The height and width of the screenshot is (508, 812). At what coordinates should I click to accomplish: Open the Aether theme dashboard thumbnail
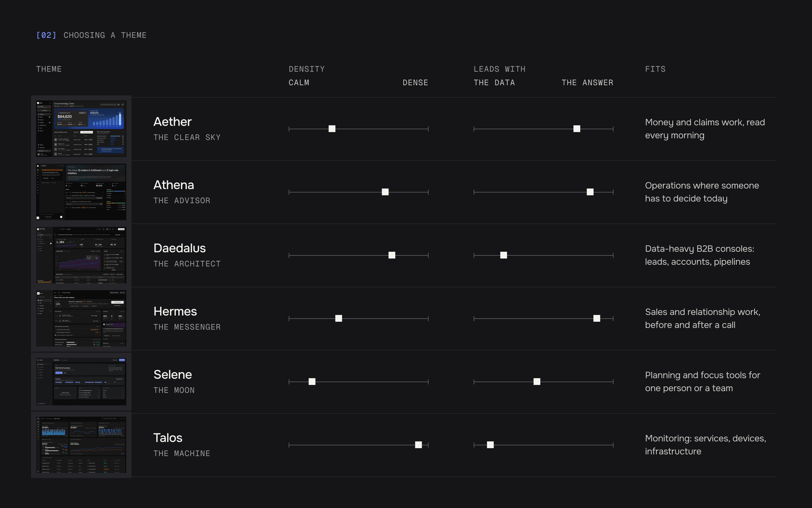(81, 129)
